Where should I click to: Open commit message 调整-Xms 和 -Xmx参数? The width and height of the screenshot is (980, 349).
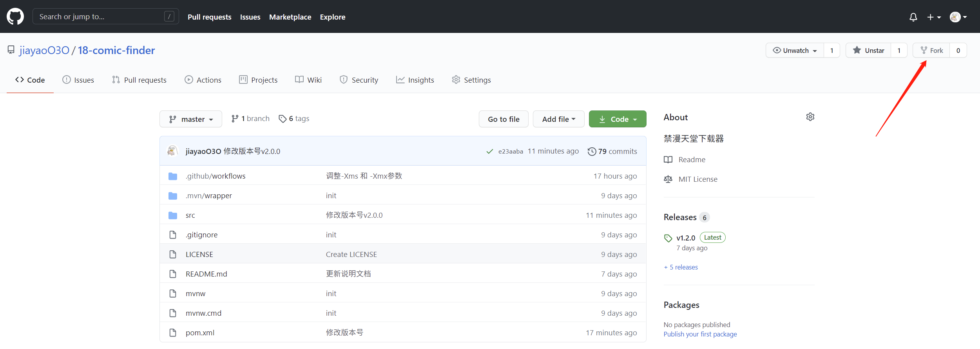364,176
